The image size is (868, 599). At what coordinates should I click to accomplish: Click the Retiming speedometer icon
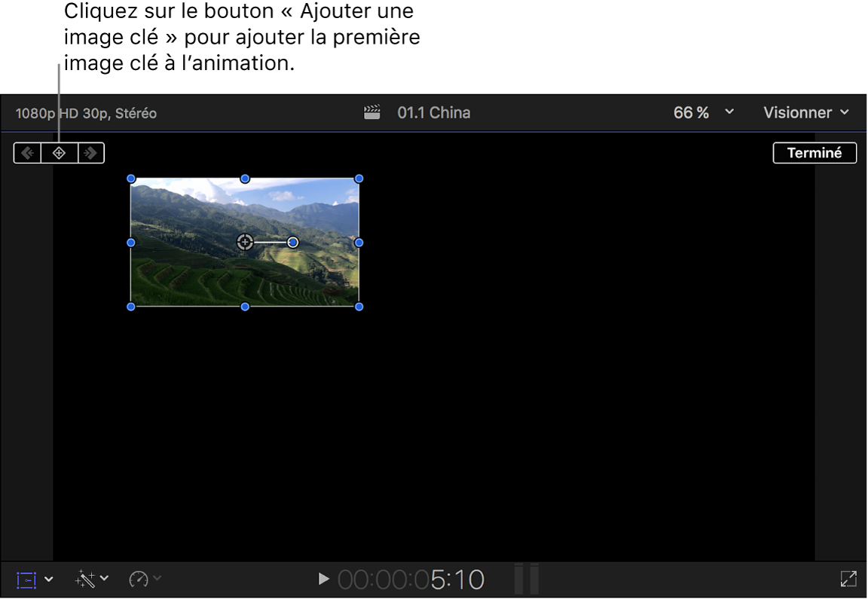tap(140, 579)
